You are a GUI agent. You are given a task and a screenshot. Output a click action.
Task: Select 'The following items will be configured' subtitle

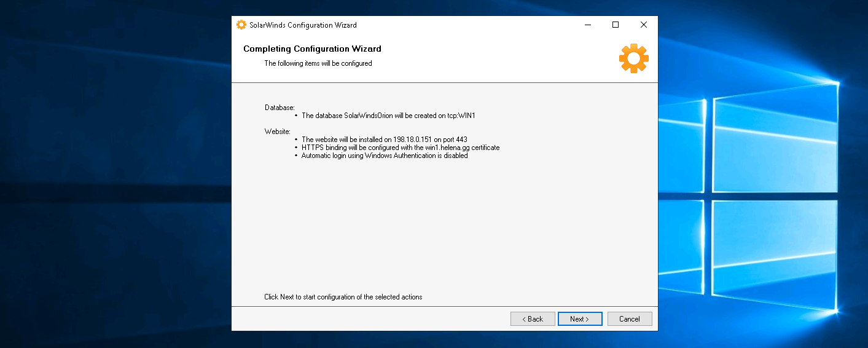click(x=318, y=63)
